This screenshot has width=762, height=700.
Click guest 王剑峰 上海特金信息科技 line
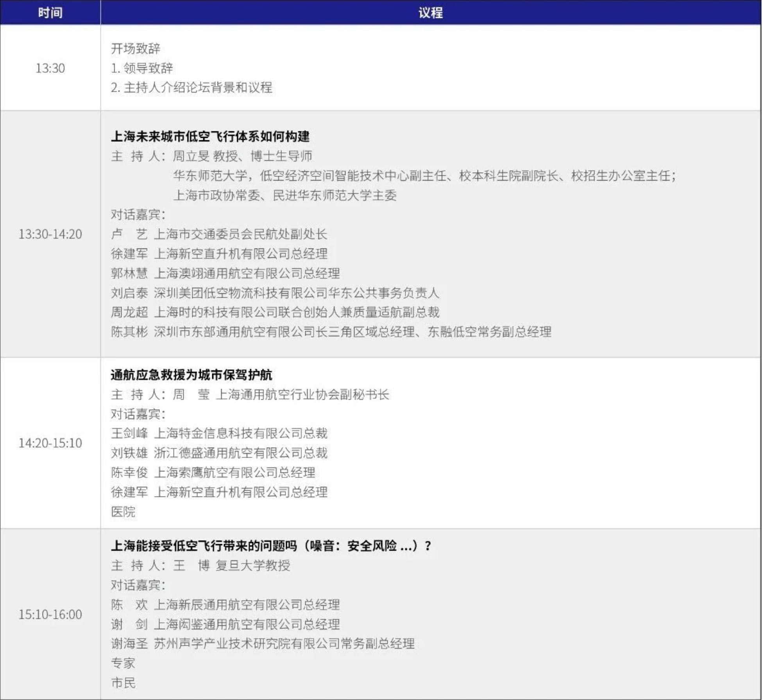[219, 433]
